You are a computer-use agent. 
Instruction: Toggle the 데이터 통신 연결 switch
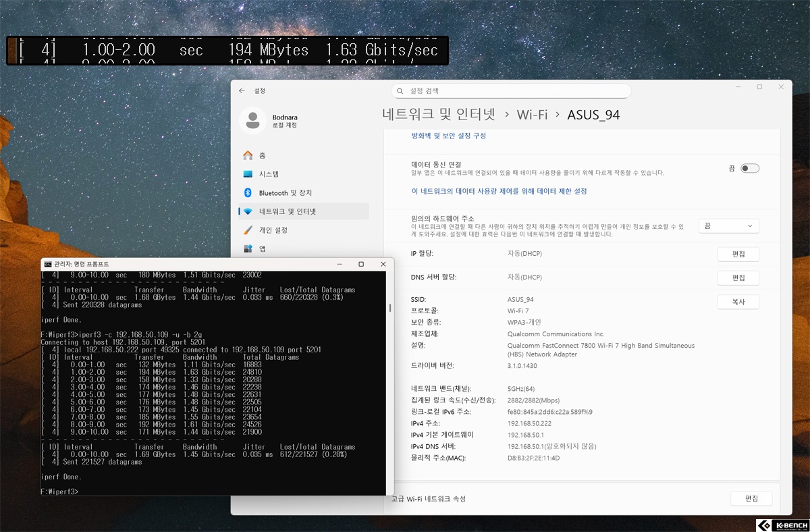click(x=749, y=168)
